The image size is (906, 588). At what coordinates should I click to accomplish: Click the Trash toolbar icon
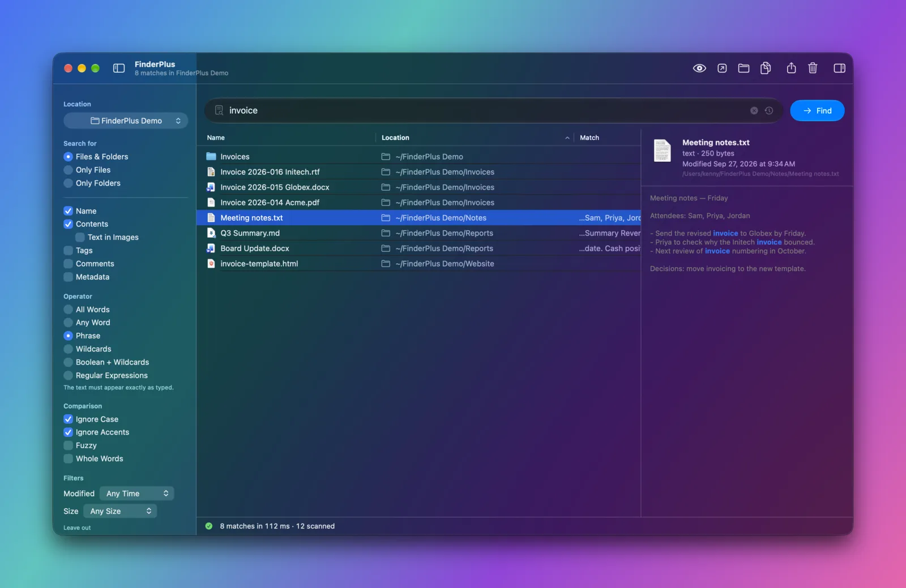pos(813,68)
